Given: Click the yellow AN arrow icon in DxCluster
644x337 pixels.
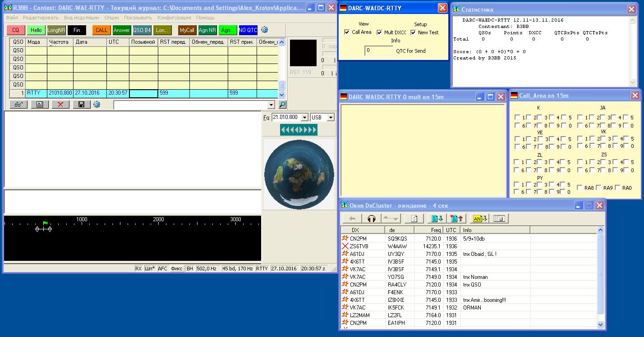Looking at the screenshot, I should 479,219.
